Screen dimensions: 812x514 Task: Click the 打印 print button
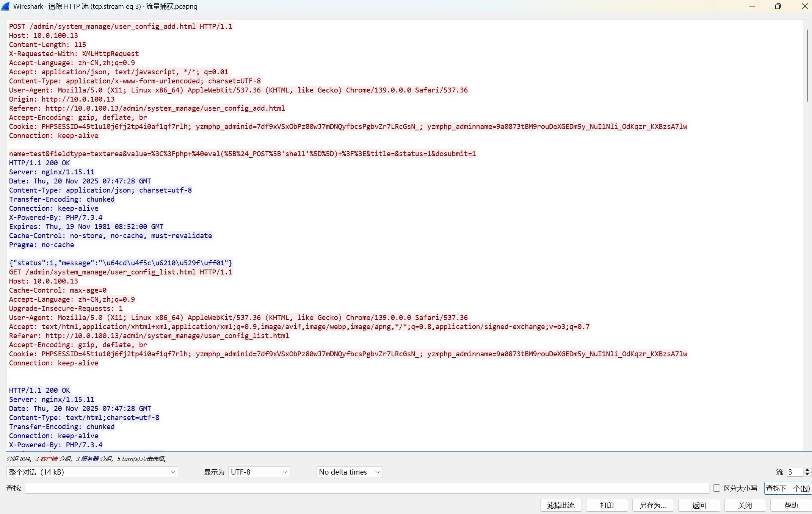[607, 505]
